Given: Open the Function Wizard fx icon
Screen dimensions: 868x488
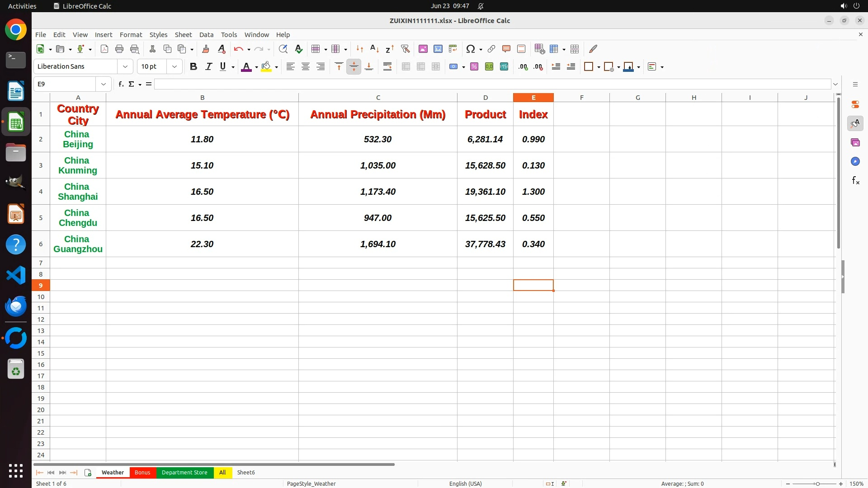Looking at the screenshot, I should [121, 84].
